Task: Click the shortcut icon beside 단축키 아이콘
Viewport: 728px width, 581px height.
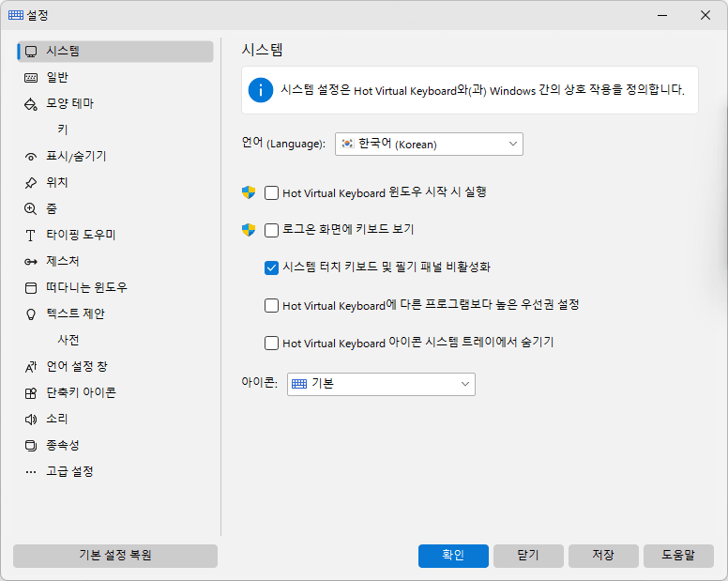Action: 31,393
